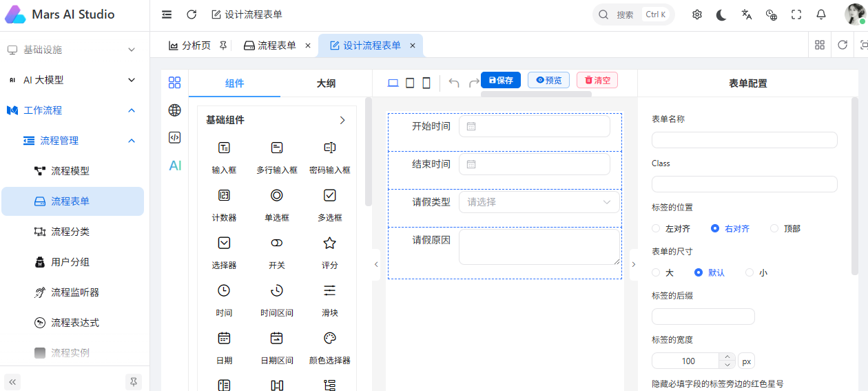The width and height of the screenshot is (868, 391).
Task: Open notifications bell
Action: coord(821,14)
